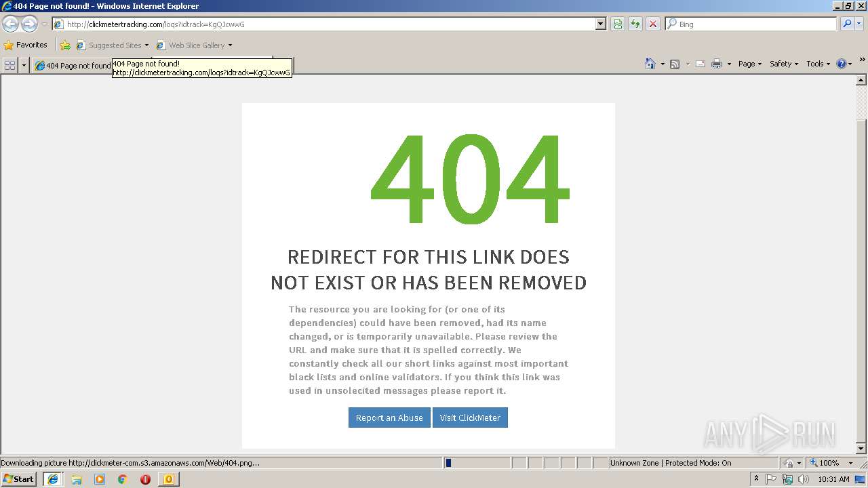Viewport: 868px width, 488px height.
Task: Click the Quick Tabs grid icon
Action: pos(9,65)
